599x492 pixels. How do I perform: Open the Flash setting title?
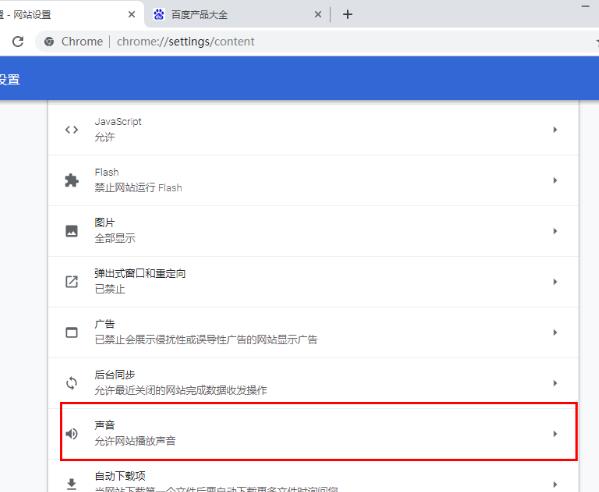click(107, 172)
